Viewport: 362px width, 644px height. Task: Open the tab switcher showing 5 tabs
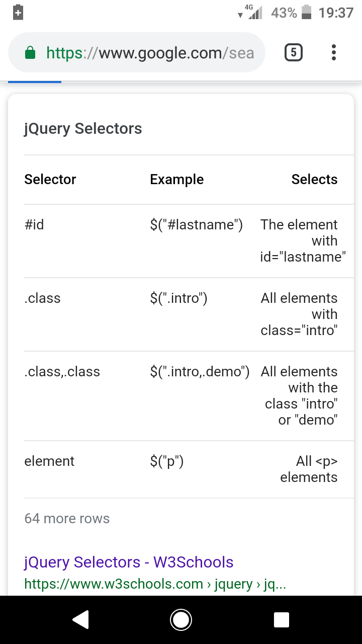(294, 52)
